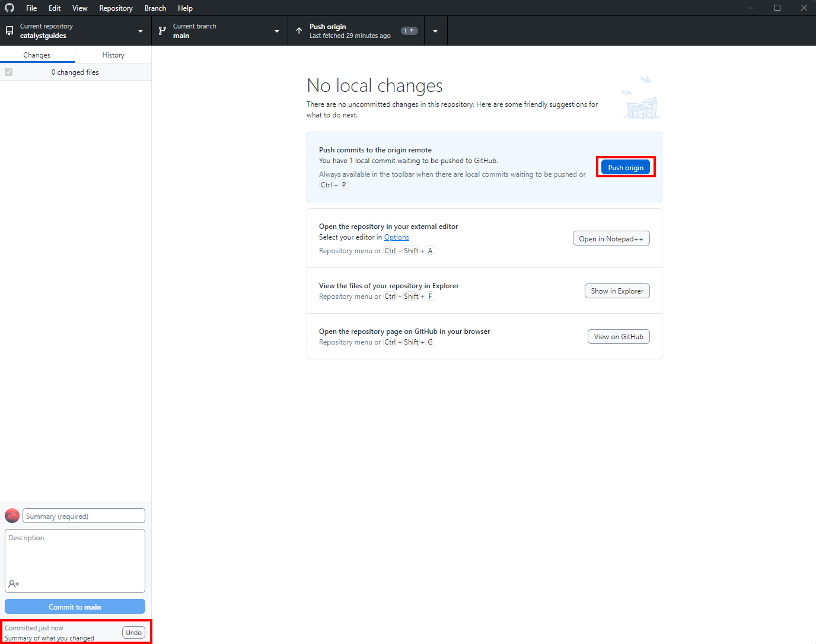Click the Open in Notepad++ button
816x644 pixels.
tap(611, 238)
